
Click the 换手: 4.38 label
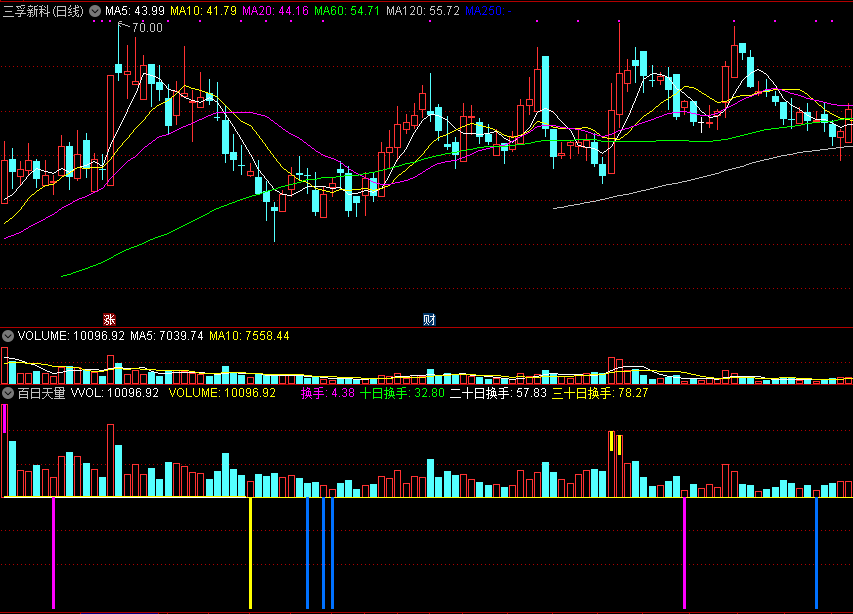tap(327, 393)
